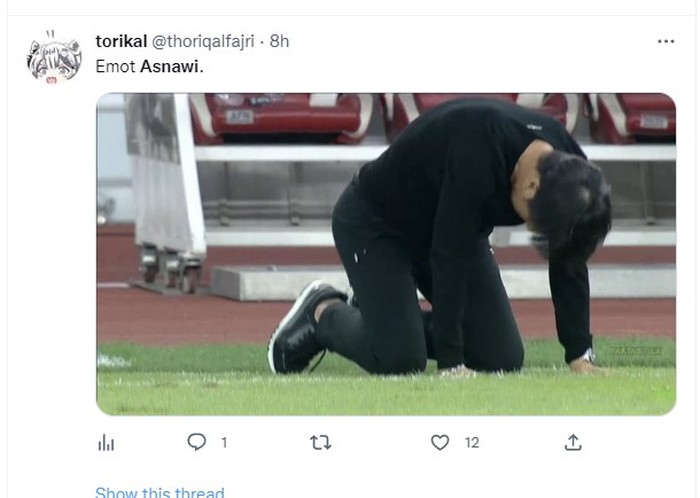This screenshot has width=700, height=498.
Task: Click the reply speech bubble icon
Action: click(197, 442)
